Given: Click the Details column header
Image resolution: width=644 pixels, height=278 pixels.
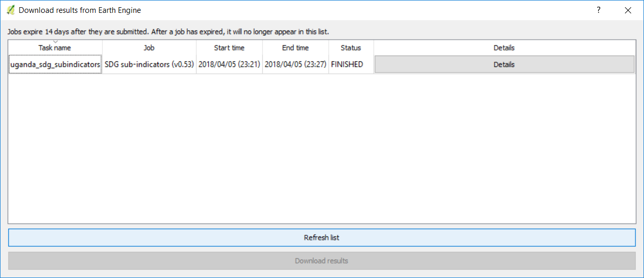Looking at the screenshot, I should (x=504, y=48).
